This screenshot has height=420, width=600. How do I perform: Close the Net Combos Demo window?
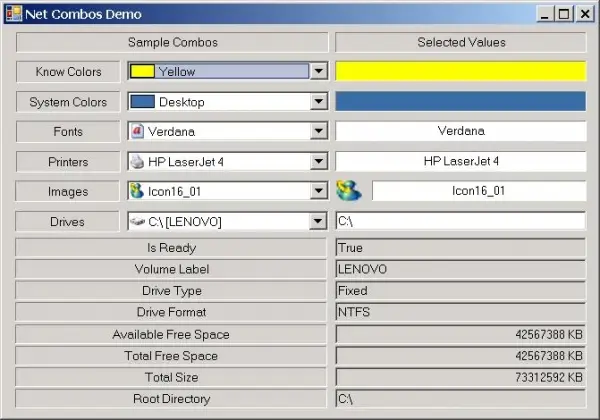point(585,14)
